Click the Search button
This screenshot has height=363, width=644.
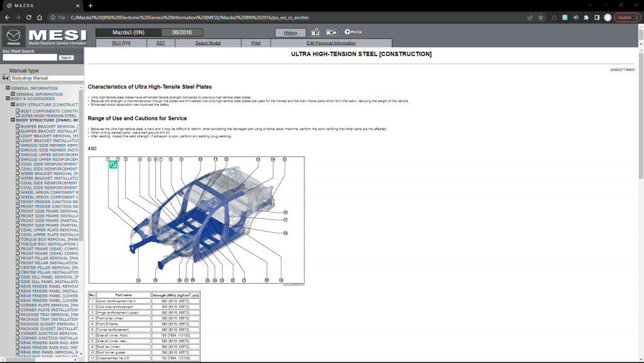pos(65,57)
